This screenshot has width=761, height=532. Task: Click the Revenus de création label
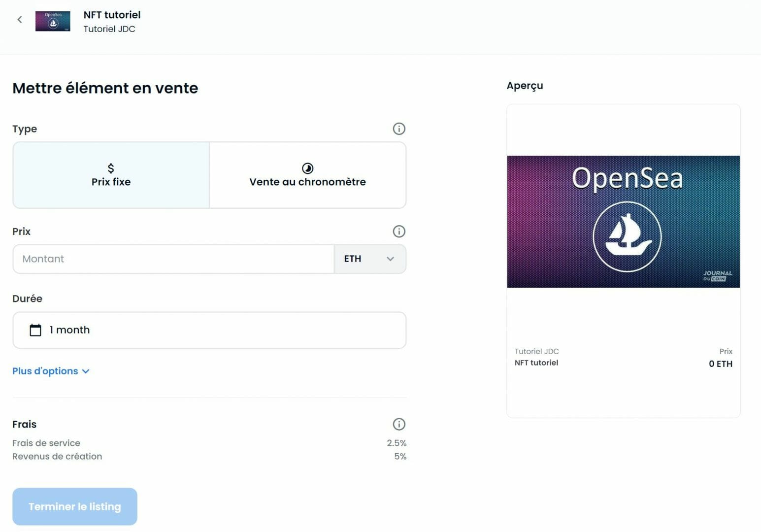(57, 456)
